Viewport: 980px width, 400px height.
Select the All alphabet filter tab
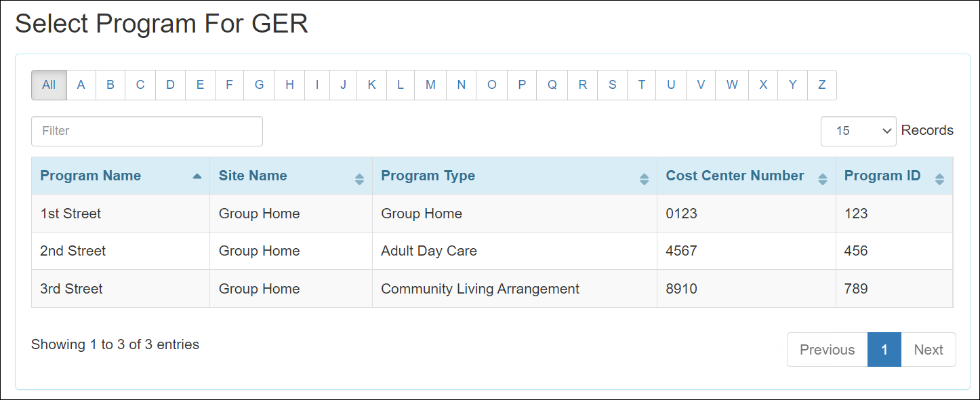49,85
